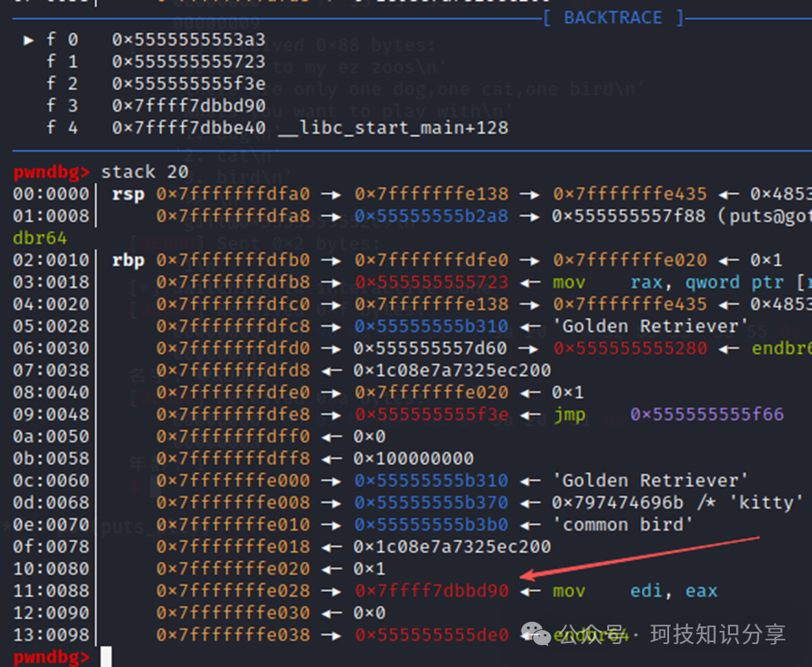Click the red return address 0x555555555723 in the stack
812x667 pixels.
(x=432, y=282)
